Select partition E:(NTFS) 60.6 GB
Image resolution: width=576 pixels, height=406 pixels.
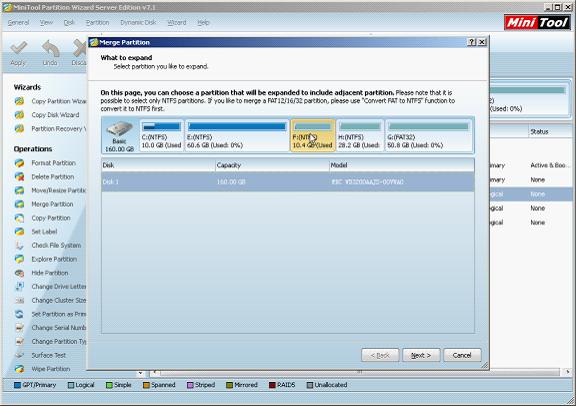pyautogui.click(x=237, y=135)
